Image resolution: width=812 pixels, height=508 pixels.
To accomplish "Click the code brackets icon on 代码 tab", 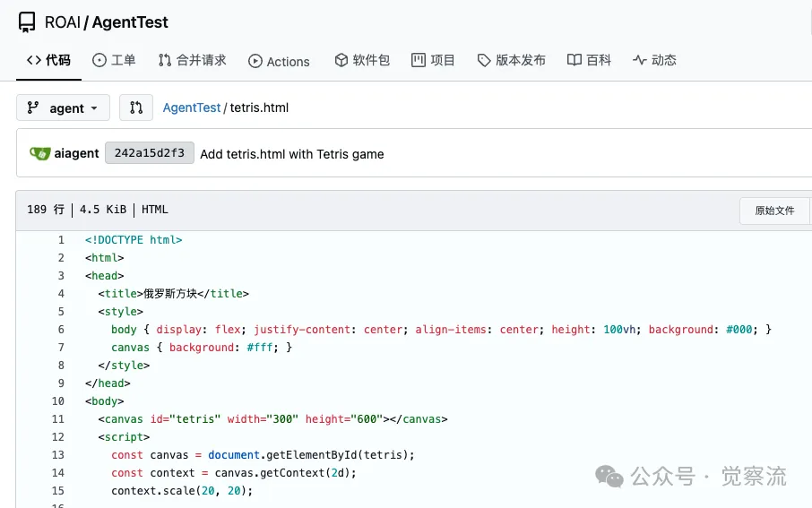I will click(34, 60).
